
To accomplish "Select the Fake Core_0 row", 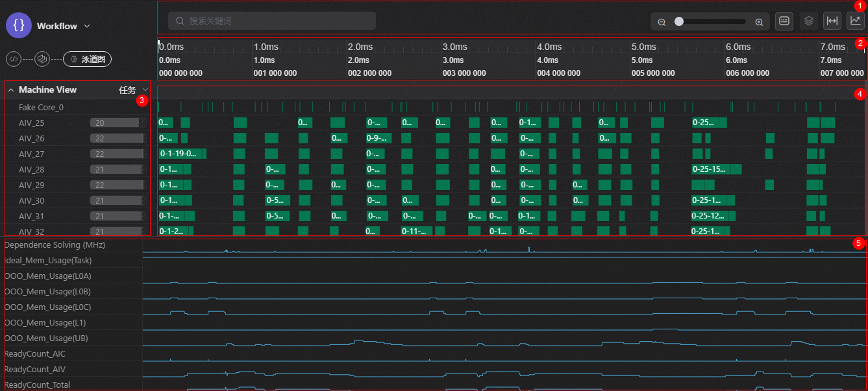I will click(x=41, y=108).
